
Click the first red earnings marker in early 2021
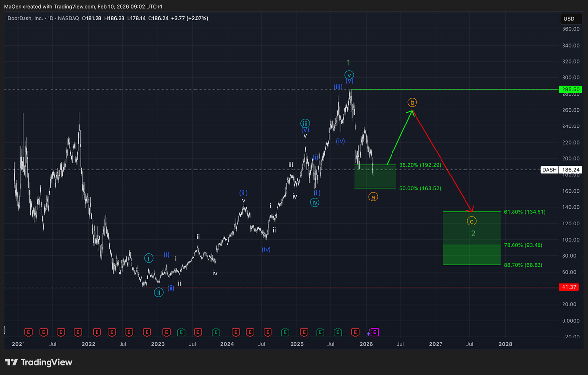(29, 332)
